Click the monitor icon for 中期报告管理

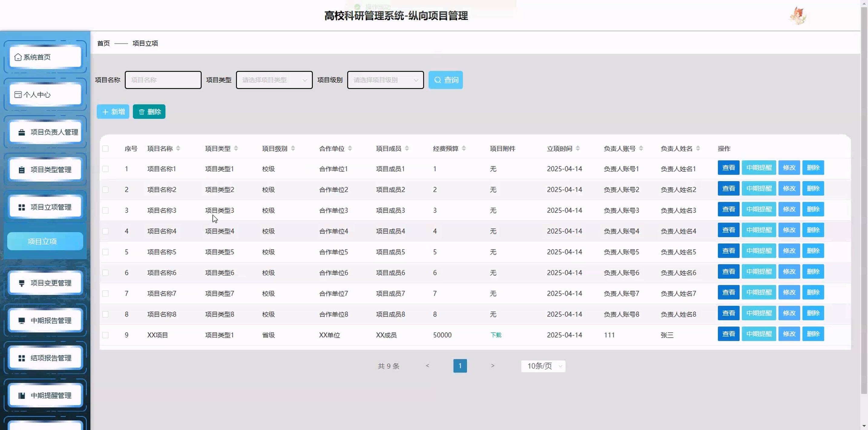click(x=21, y=321)
